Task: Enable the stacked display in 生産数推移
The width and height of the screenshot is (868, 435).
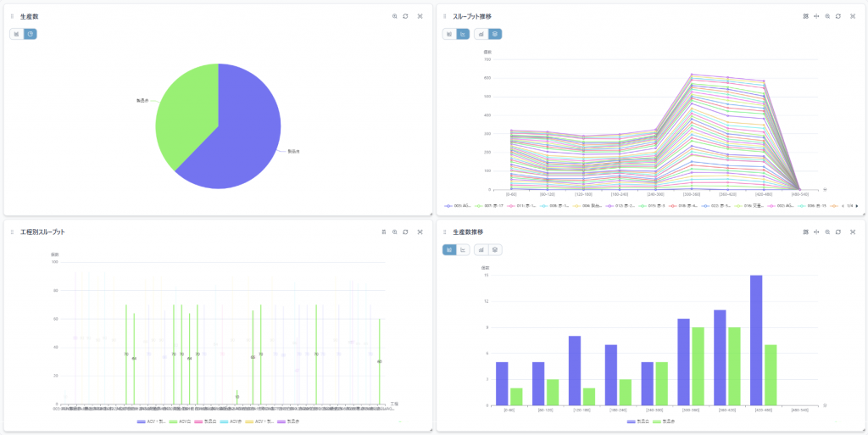Action: click(495, 250)
